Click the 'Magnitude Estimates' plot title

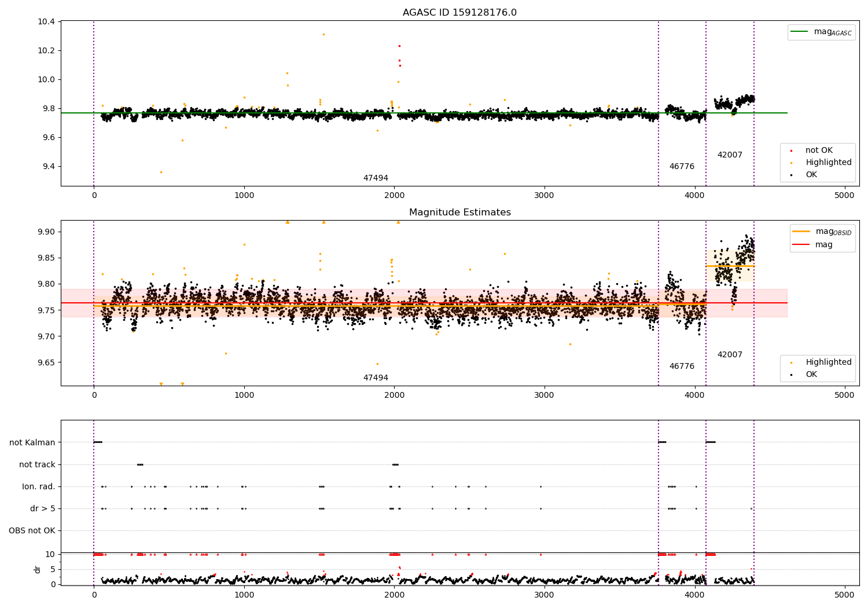pos(459,213)
